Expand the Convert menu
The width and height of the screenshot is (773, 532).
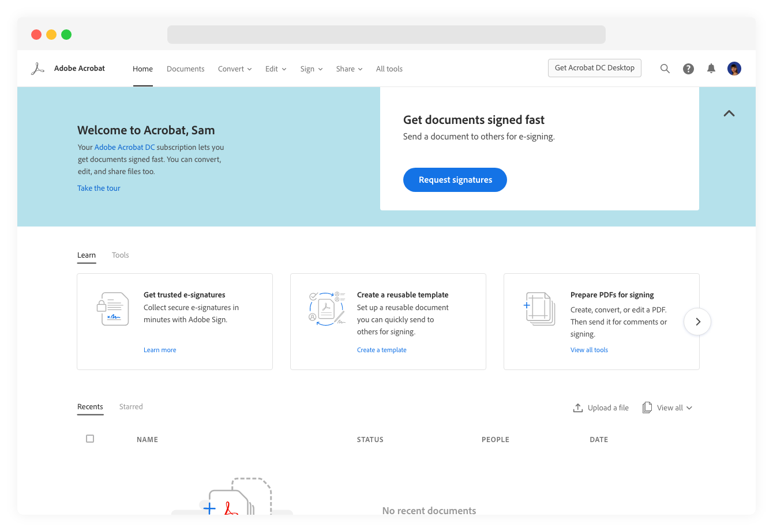[235, 69]
